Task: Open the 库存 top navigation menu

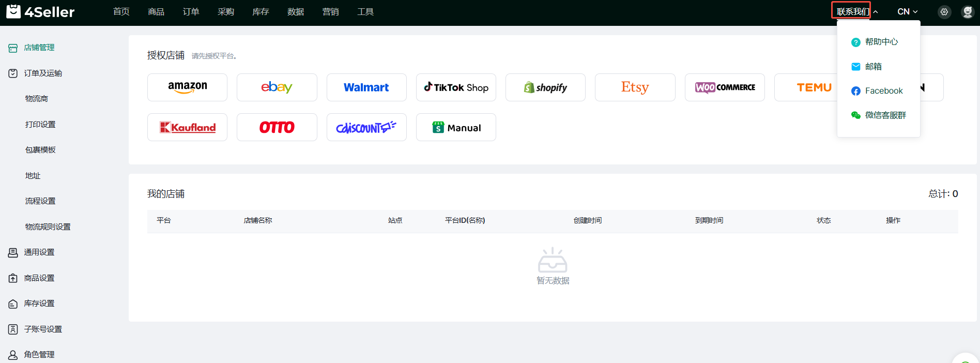Action: pyautogui.click(x=261, y=11)
